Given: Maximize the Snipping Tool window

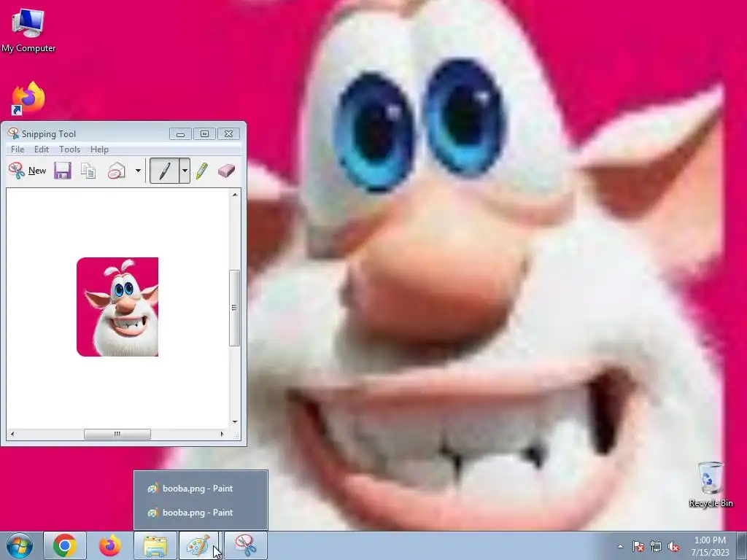Looking at the screenshot, I should tap(204, 134).
